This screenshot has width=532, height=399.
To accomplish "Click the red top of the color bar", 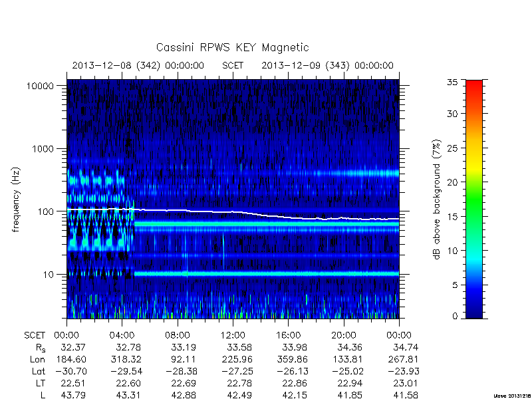I will coord(474,85).
